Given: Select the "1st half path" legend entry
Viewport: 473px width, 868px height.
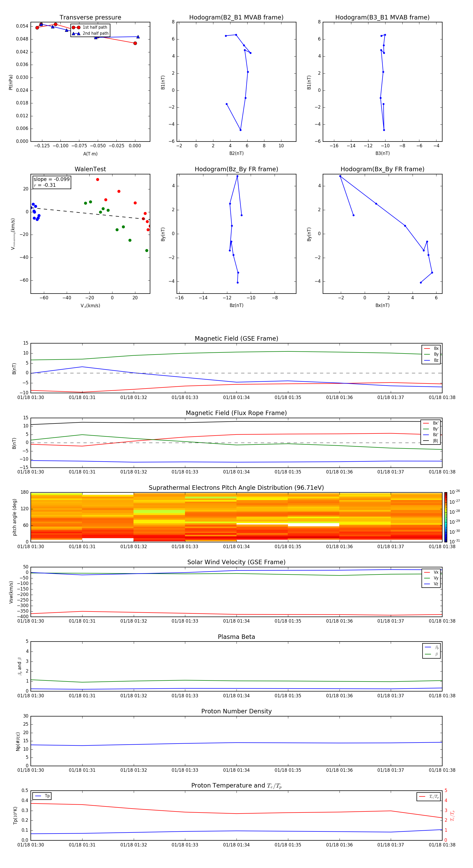Looking at the screenshot, I should (90, 27).
